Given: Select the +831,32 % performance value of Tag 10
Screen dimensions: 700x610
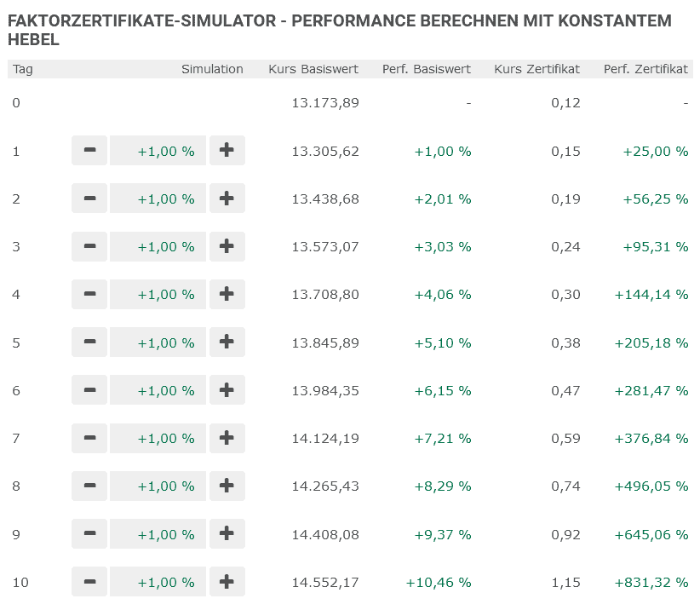Looking at the screenshot, I should pyautogui.click(x=655, y=582).
